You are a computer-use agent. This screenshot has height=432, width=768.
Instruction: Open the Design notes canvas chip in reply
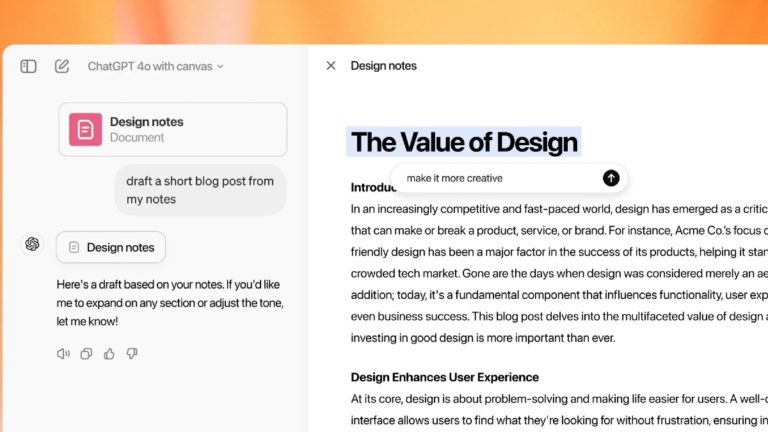click(x=111, y=247)
